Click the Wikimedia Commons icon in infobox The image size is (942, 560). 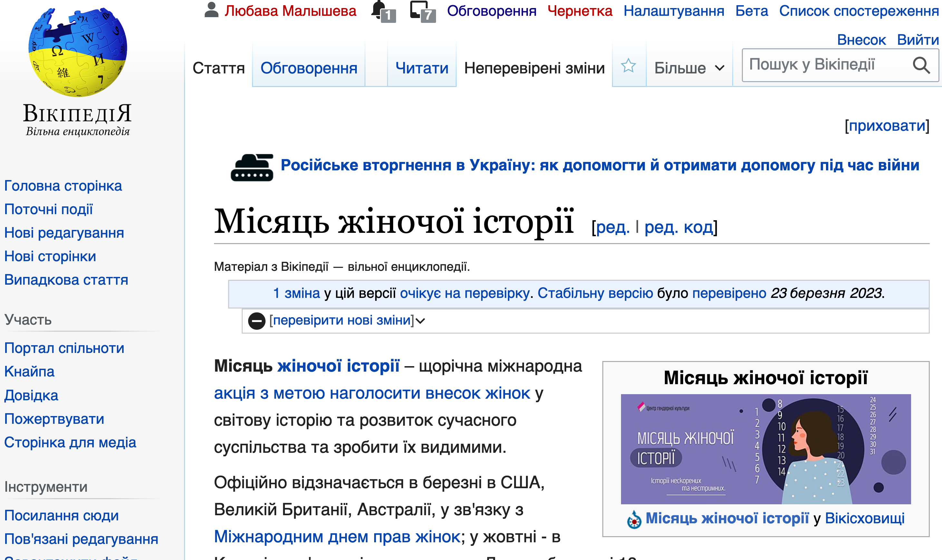tap(634, 520)
